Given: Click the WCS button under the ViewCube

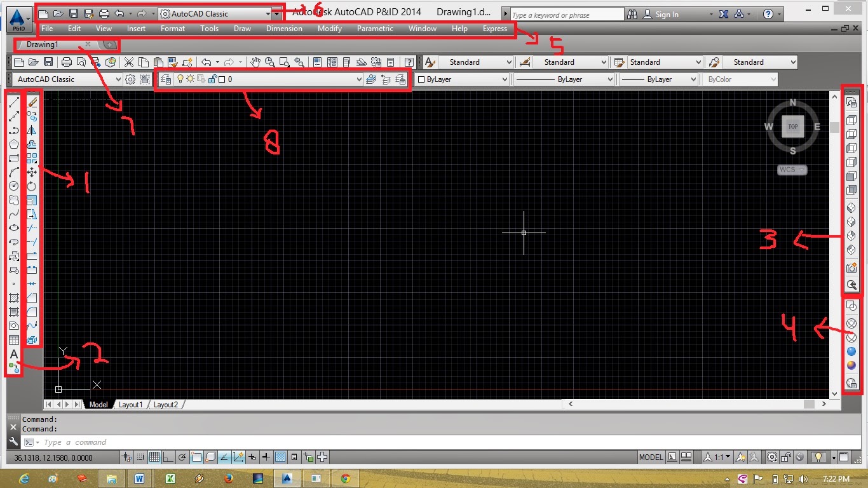Looking at the screenshot, I should [790, 170].
